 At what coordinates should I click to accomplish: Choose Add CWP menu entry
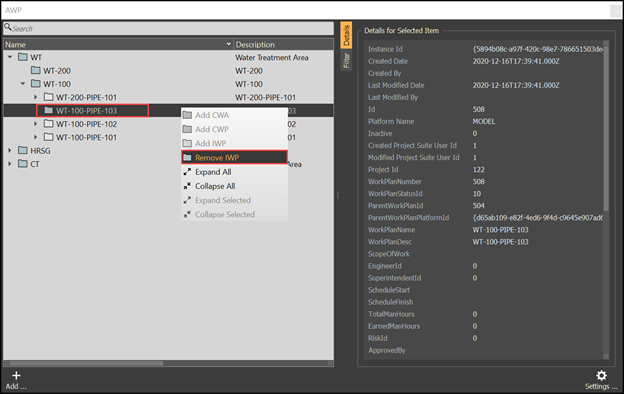tap(234, 129)
